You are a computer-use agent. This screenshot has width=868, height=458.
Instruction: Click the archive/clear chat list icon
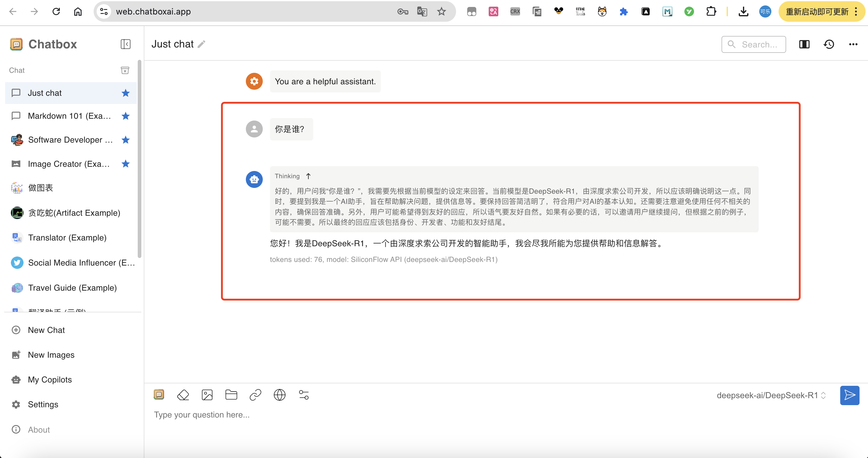(125, 70)
